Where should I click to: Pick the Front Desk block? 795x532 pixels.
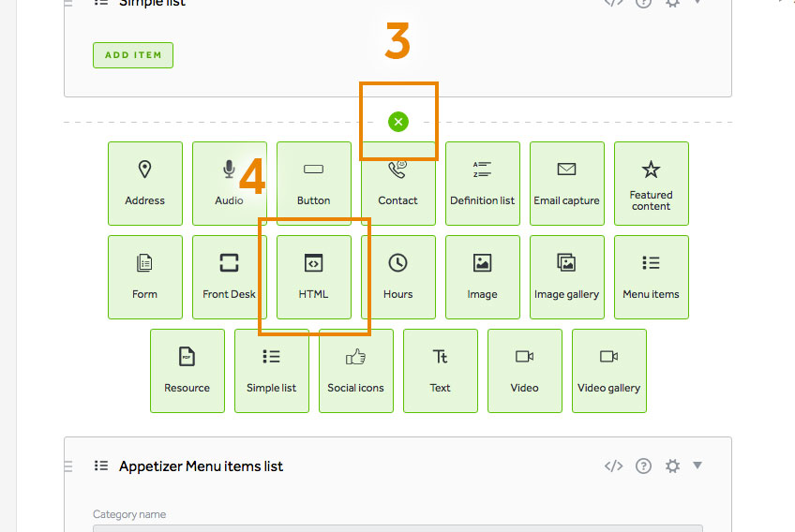point(229,277)
